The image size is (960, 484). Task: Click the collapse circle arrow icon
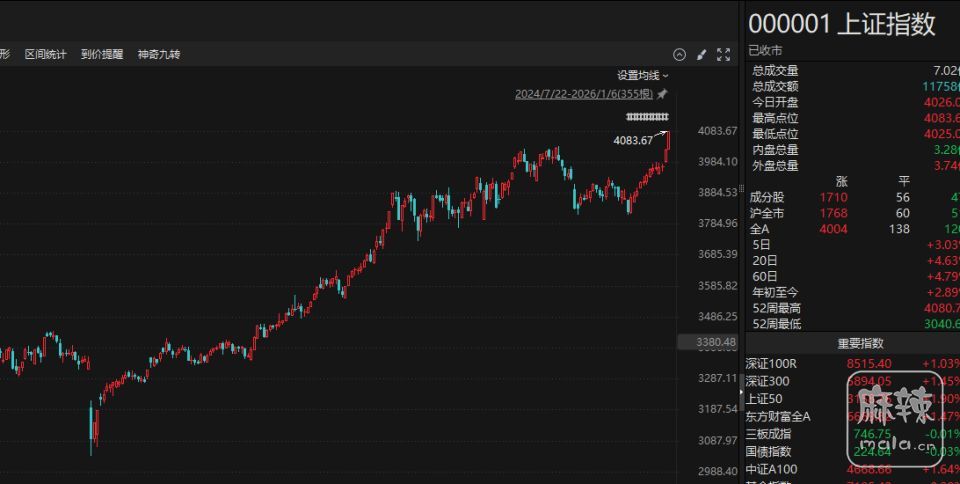680,55
